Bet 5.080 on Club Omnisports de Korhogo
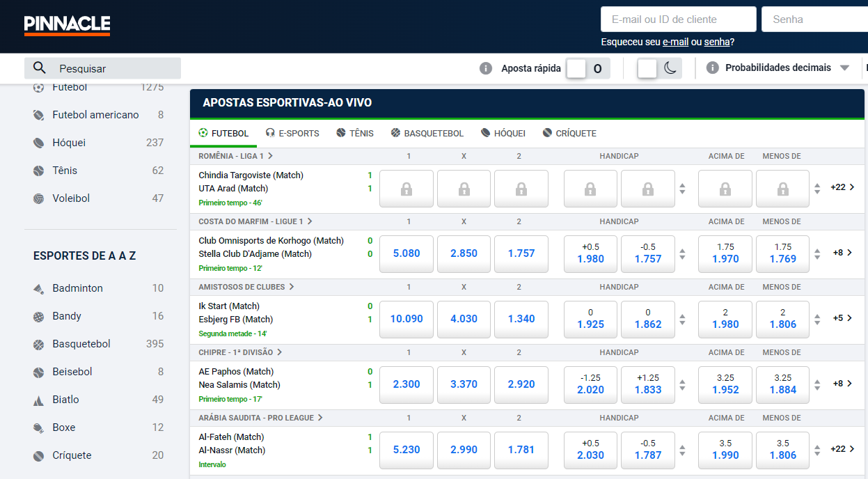The image size is (868, 479). tap(407, 254)
